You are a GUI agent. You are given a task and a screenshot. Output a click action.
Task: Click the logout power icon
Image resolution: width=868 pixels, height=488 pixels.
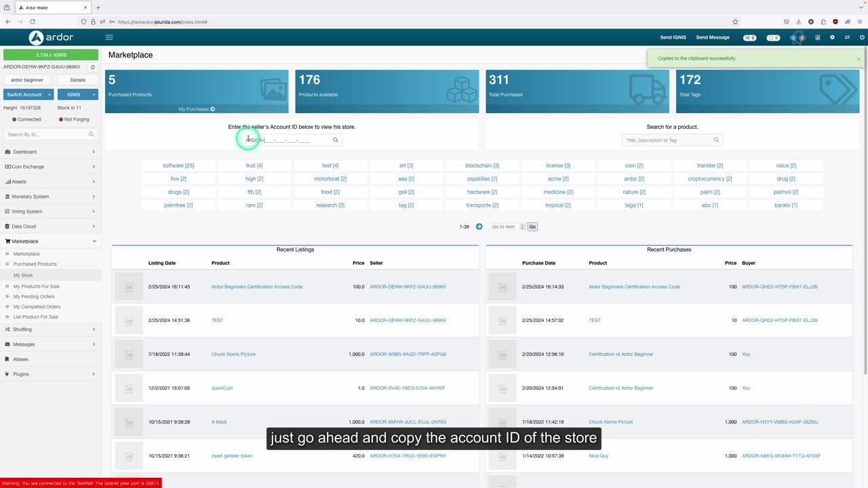coord(862,37)
